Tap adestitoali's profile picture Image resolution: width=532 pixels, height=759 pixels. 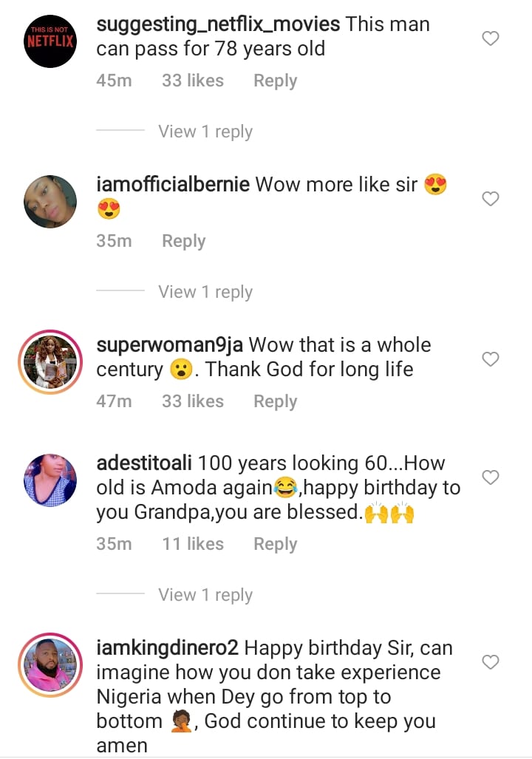(x=50, y=480)
